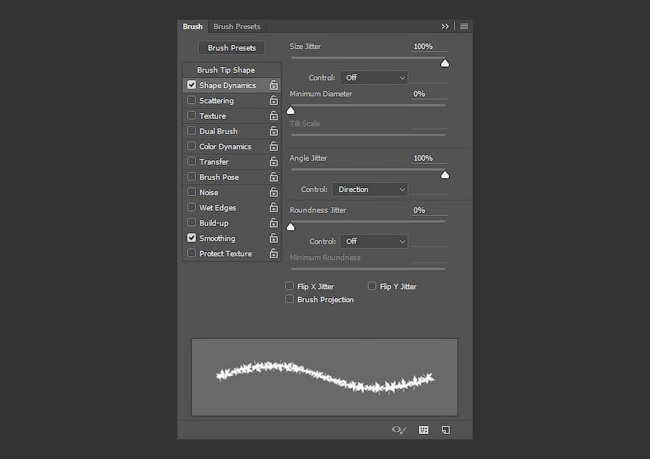Toggle lock icon next to Shape Dynamics
The height and width of the screenshot is (459, 650).
274,85
